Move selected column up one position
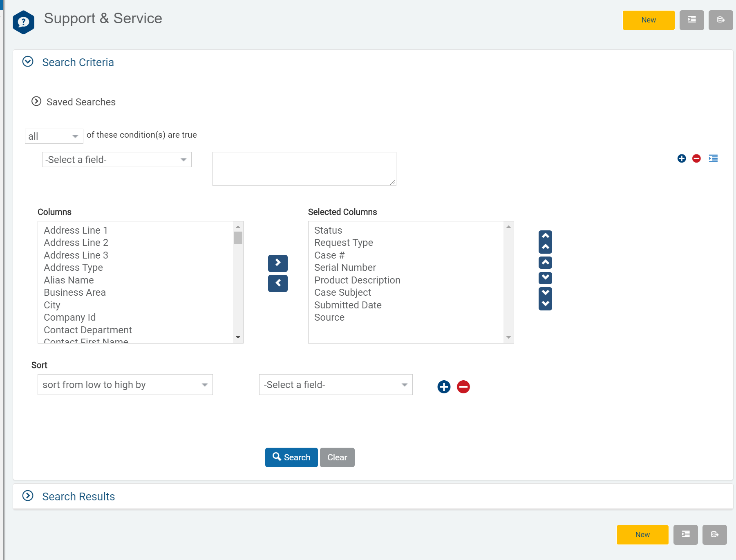This screenshot has width=736, height=560. 545,263
